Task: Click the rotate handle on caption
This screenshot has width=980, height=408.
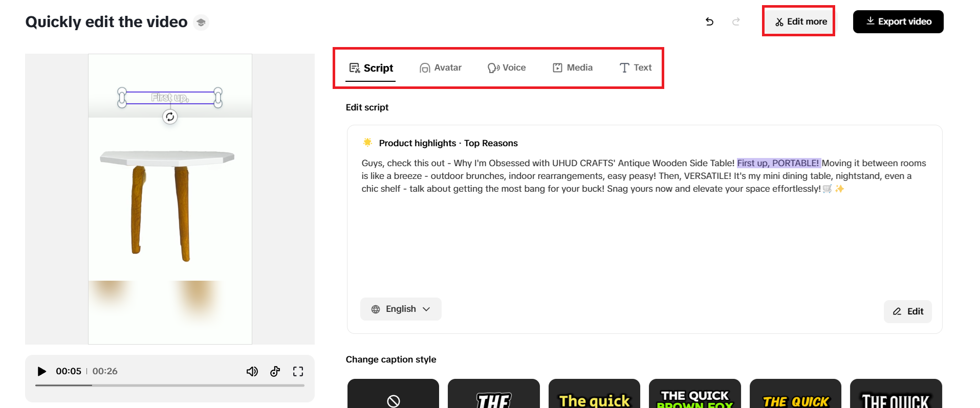Action: coord(170,117)
